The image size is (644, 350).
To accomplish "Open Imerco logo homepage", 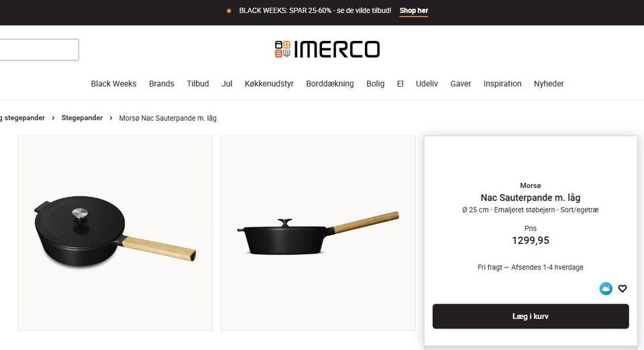I will click(327, 49).
